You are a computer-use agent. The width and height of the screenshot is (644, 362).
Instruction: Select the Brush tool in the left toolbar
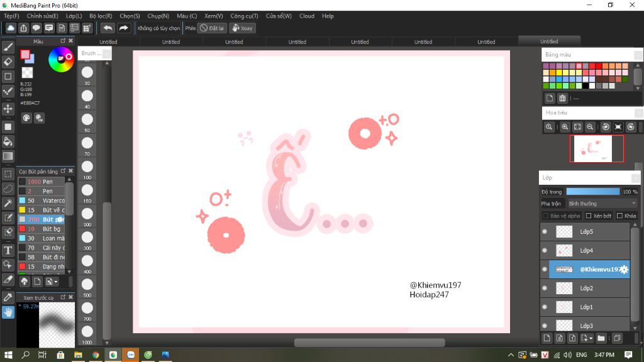[8, 47]
